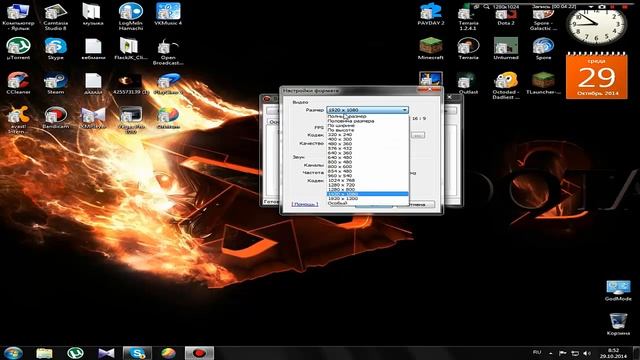
Task: Click orange calendar gadget showing 29
Action: tap(596, 76)
